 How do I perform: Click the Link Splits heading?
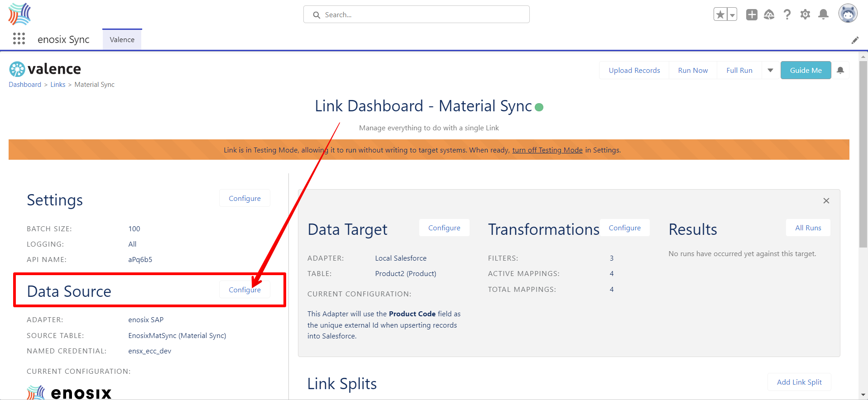342,383
